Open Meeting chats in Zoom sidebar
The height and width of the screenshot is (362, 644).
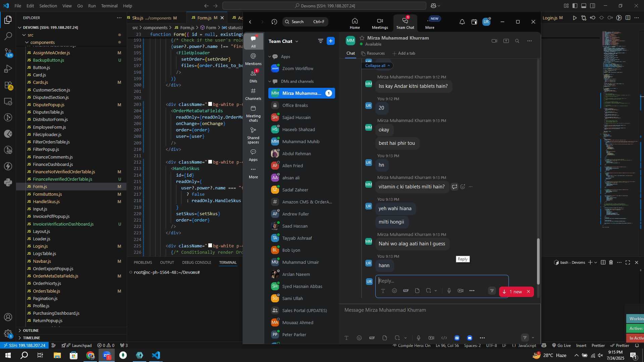[253, 113]
